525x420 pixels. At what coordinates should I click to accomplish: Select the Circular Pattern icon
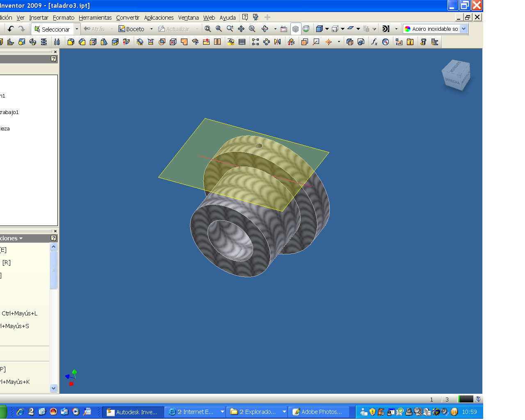267,42
